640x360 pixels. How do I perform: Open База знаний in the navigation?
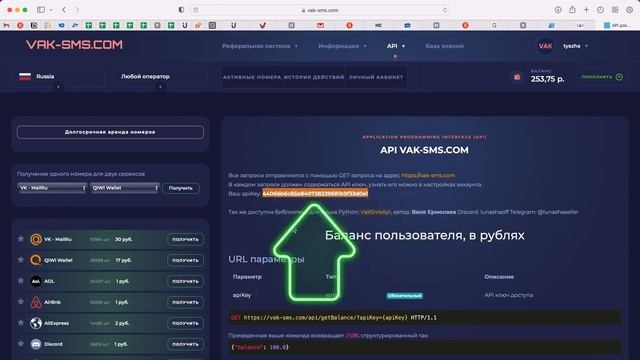pos(444,46)
